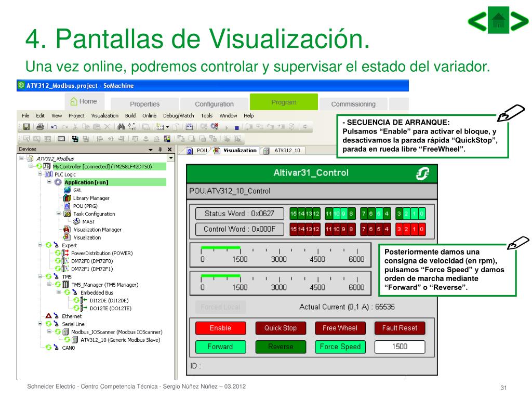The image size is (532, 399).
Task: Open the Devices panel dropdown arrow
Action: 151,150
